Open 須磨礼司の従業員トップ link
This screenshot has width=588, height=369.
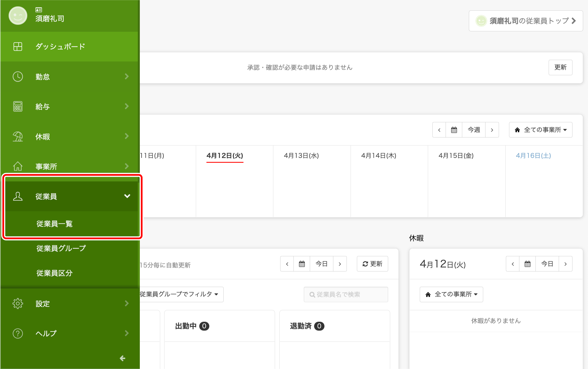point(525,21)
